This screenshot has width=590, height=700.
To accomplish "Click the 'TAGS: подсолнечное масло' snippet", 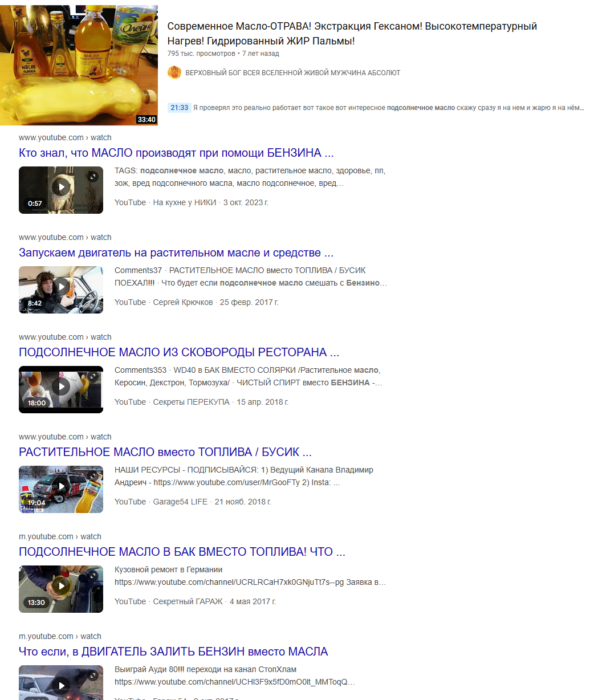I will tap(250, 177).
